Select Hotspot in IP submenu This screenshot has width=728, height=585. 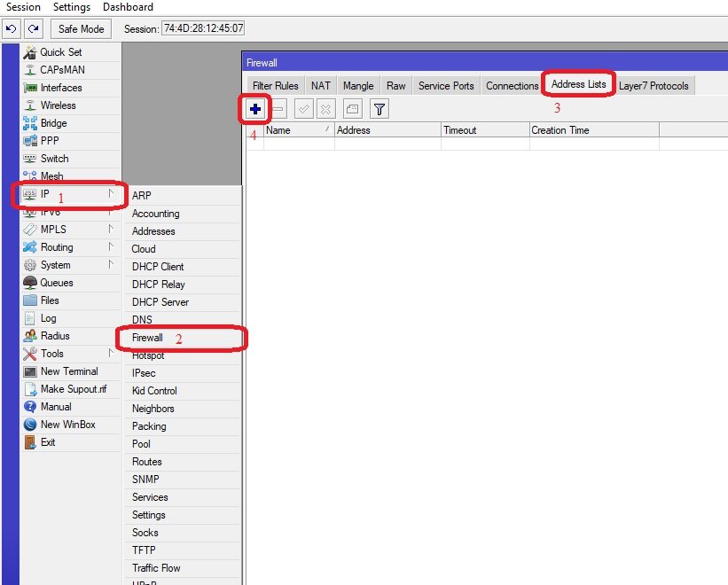[x=182, y=355]
